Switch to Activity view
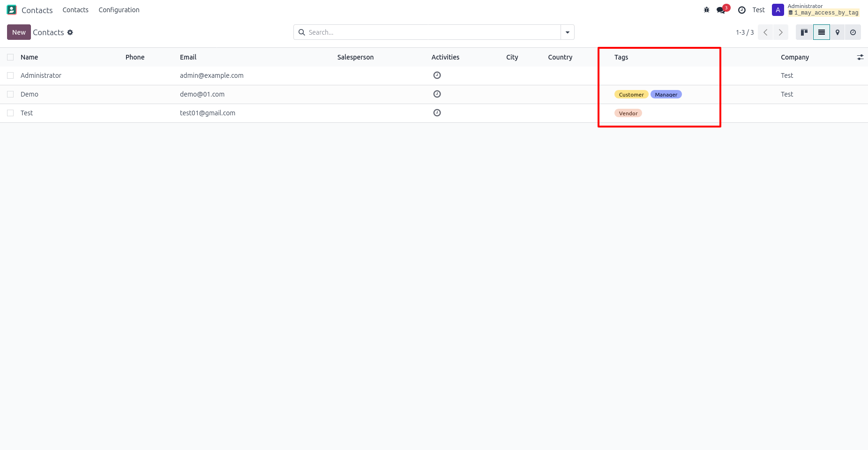This screenshot has height=450, width=868. point(853,32)
